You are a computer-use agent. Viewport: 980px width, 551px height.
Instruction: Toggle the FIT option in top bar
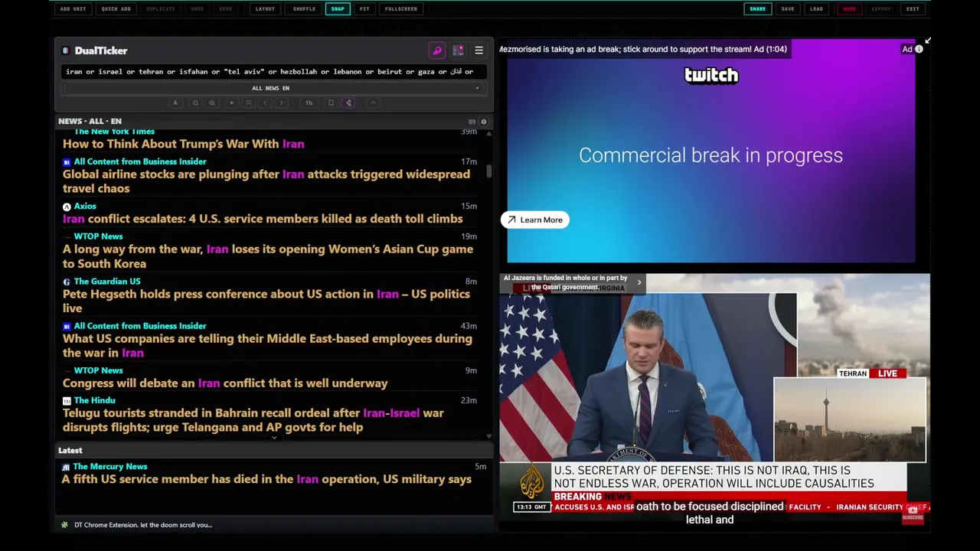click(364, 9)
